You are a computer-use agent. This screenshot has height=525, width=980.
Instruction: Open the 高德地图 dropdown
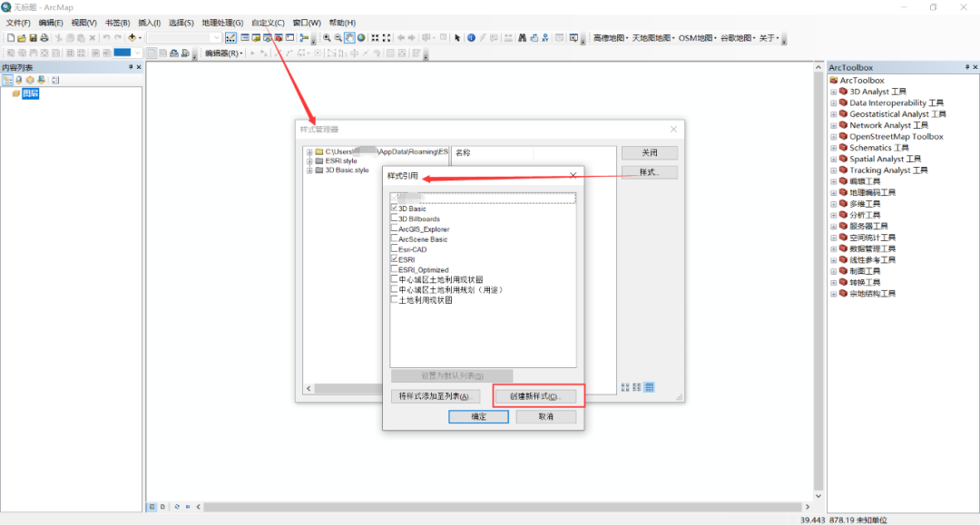[611, 38]
